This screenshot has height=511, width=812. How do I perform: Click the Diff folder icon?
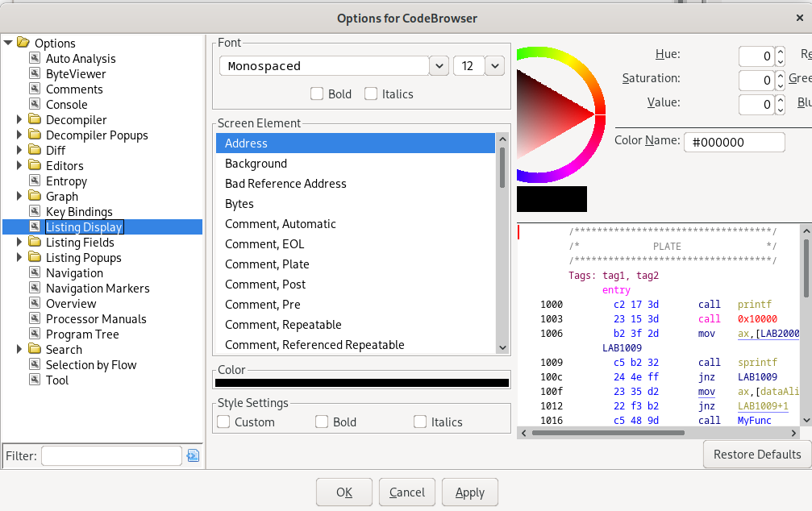(x=35, y=150)
